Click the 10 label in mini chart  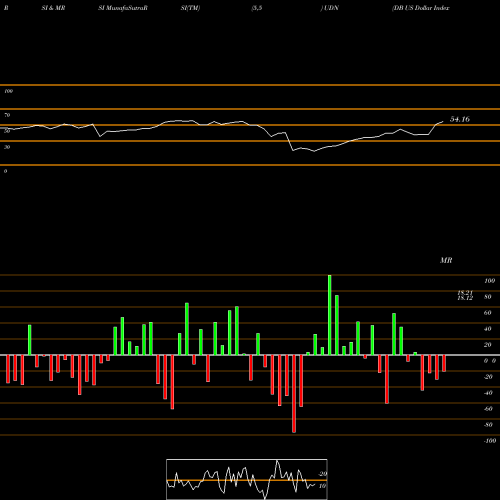(x=322, y=486)
